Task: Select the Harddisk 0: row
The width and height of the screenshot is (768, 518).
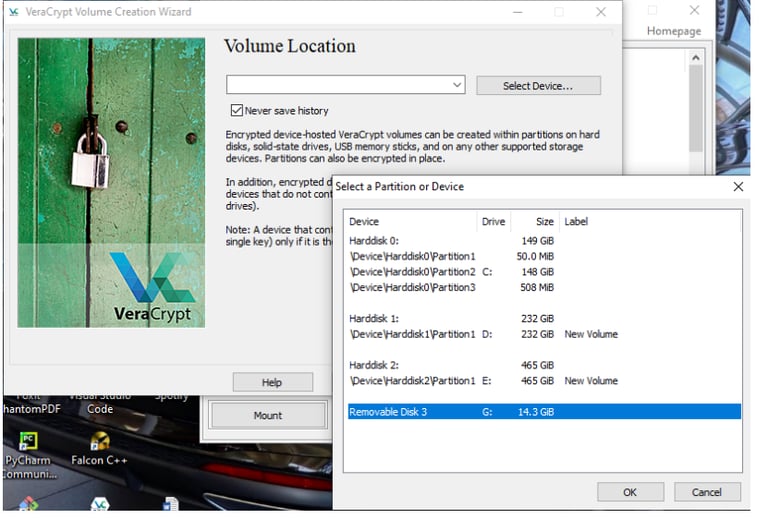Action: 544,241
